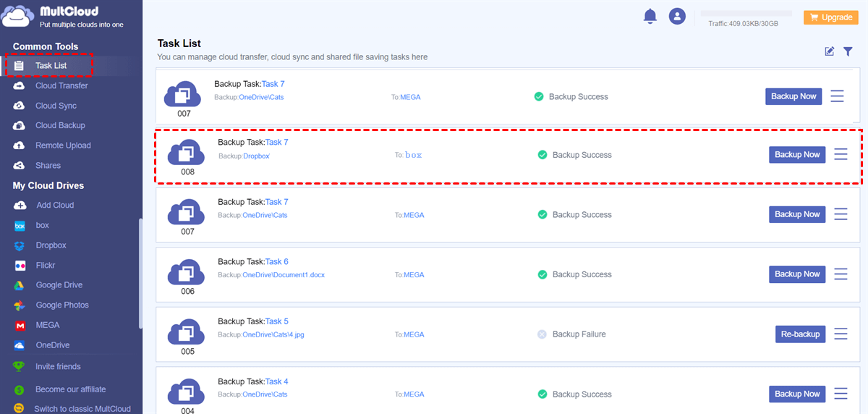Open the Flickr drive
868x414 pixels.
tap(45, 266)
